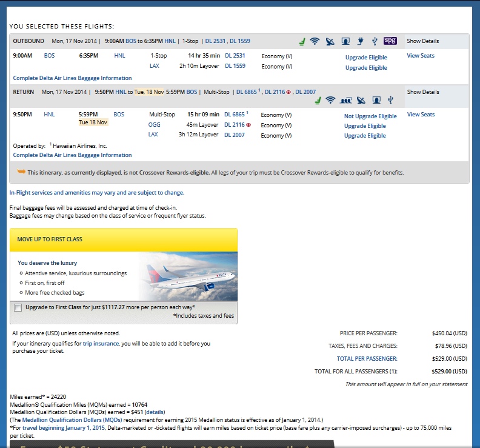Open the trip insurance link
Image resolution: width=480 pixels, height=448 pixels.
point(101,344)
